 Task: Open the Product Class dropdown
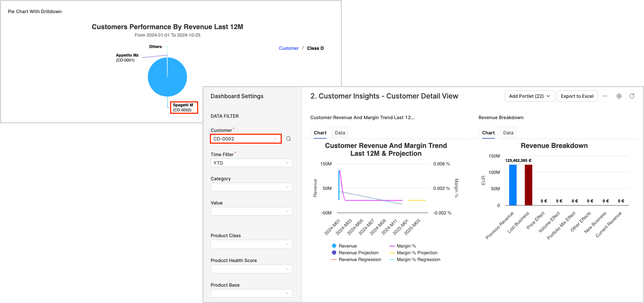(252, 244)
